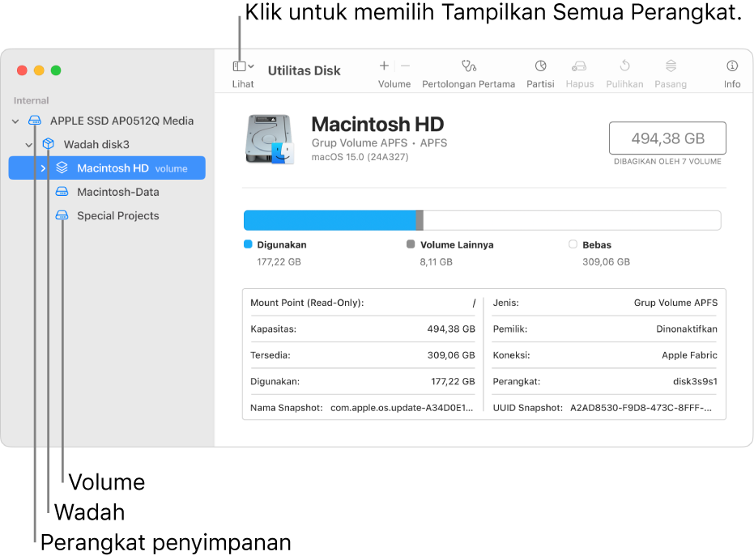Click the add volume plus icon
Viewport: 754px width, 560px height.
coord(384,66)
